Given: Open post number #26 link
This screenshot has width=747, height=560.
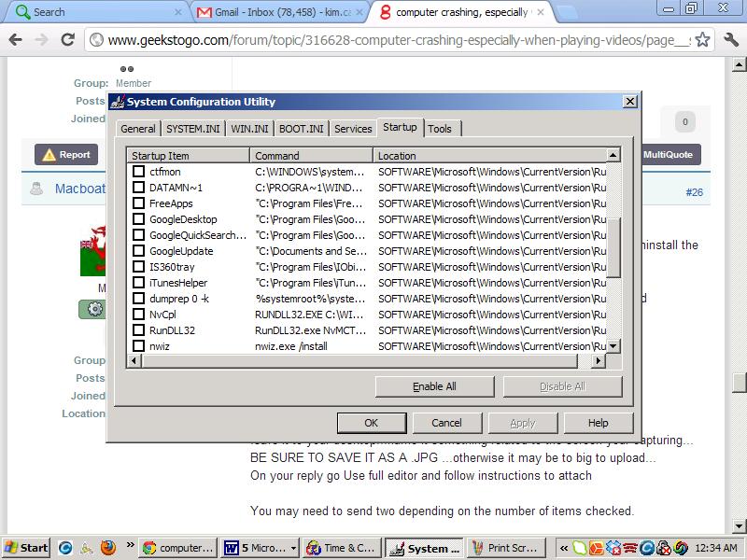Looking at the screenshot, I should (694, 192).
